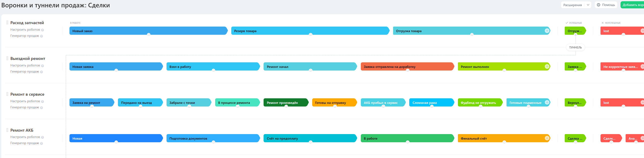644x158 pixels.
Task: Click tunnel dot under Взял в работу stage
Action: coord(213,70)
